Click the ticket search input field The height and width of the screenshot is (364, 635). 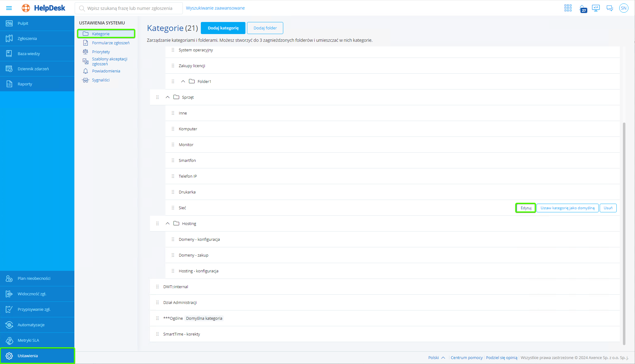(x=130, y=8)
